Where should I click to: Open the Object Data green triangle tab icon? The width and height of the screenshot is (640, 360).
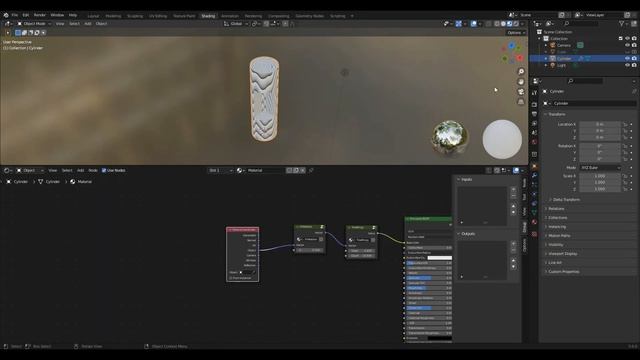pos(534,212)
